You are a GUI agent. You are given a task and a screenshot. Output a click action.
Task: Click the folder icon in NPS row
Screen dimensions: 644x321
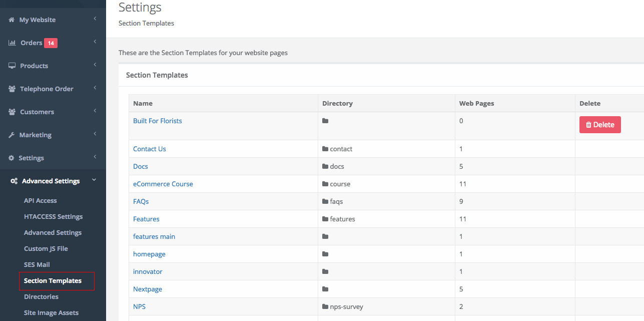[325, 307]
